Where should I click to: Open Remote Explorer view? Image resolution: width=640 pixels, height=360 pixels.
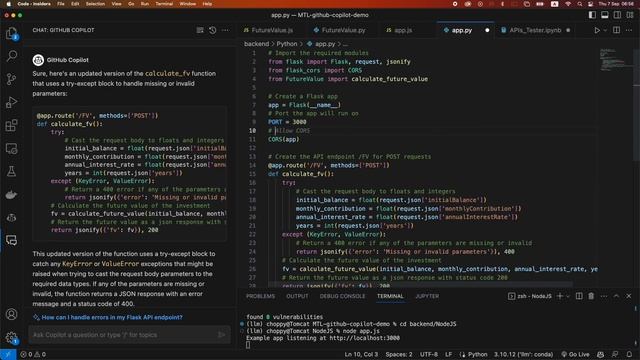[x=11, y=149]
